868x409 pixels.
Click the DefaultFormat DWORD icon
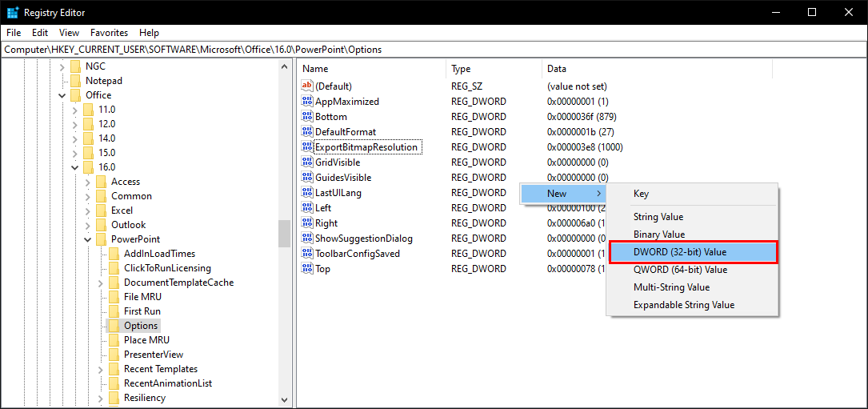(x=306, y=132)
